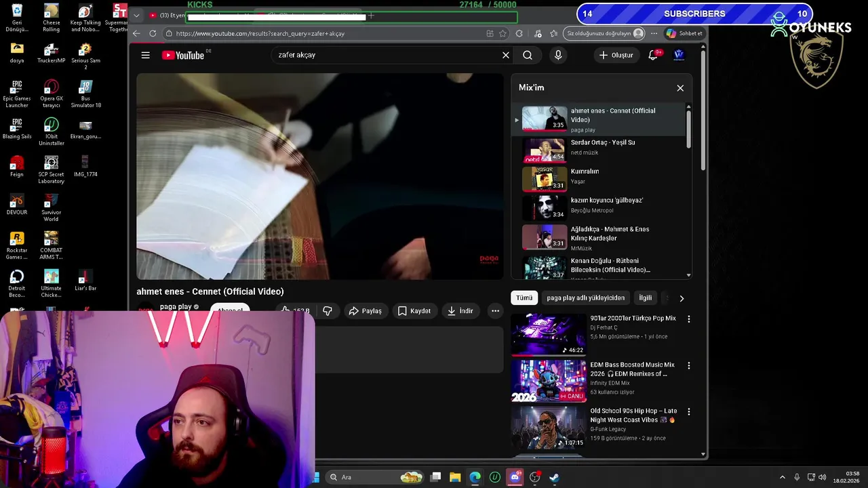The width and height of the screenshot is (868, 488).
Task: Open OBS Studio from the taskbar
Action: click(534, 477)
